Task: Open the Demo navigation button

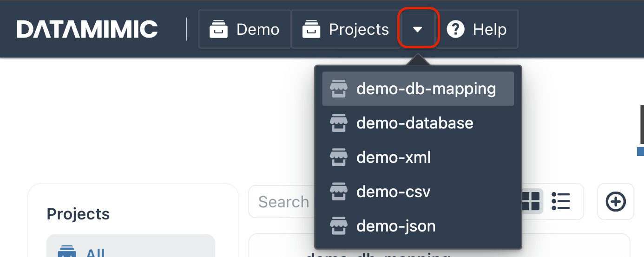Action: pyautogui.click(x=244, y=29)
